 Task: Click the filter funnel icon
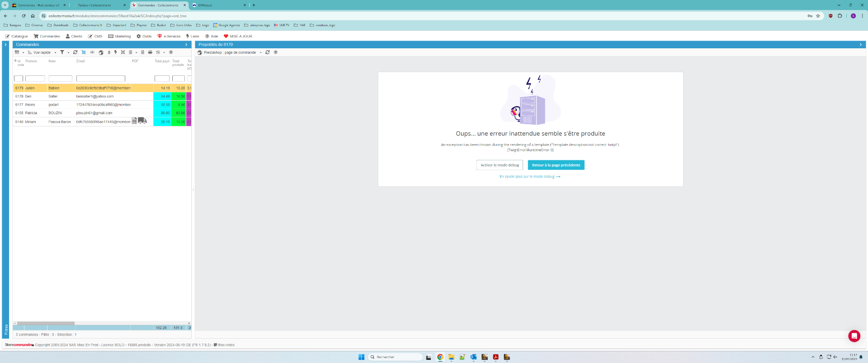[x=62, y=52]
